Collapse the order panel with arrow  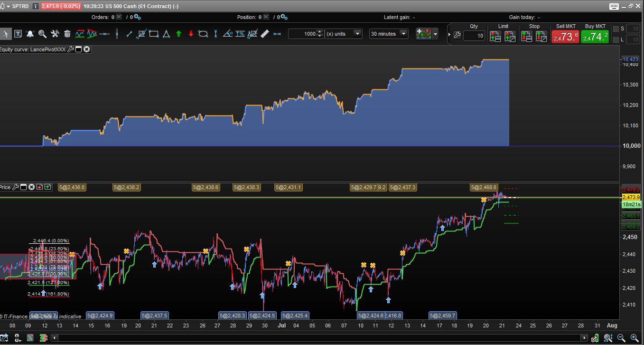[448, 35]
